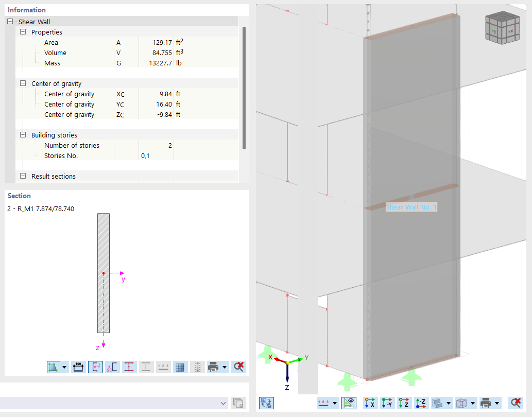The height and width of the screenshot is (417, 532).
Task: Click the synchronize views icon
Action: pos(266,403)
